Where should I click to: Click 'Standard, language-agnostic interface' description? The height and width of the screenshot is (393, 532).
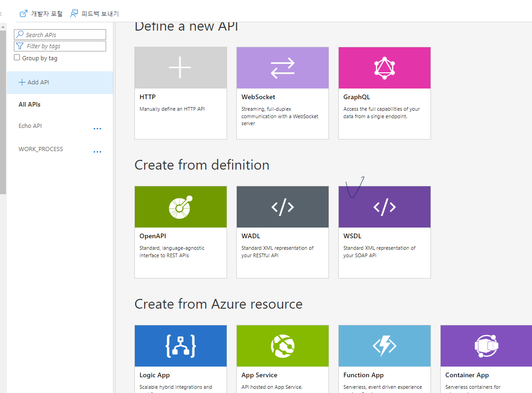coord(172,252)
